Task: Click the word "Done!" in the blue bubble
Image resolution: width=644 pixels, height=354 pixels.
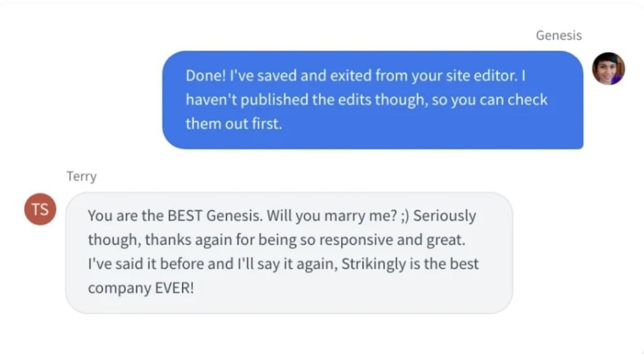Action: [x=206, y=76]
